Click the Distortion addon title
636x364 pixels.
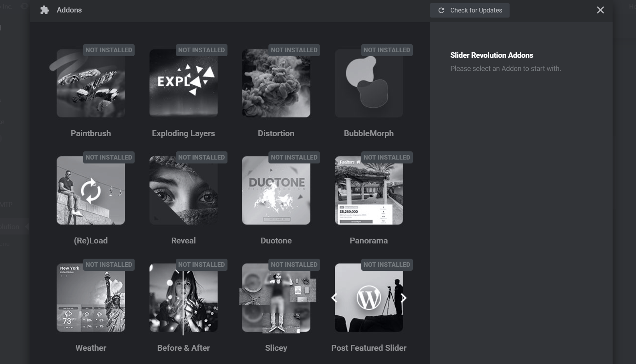[276, 133]
